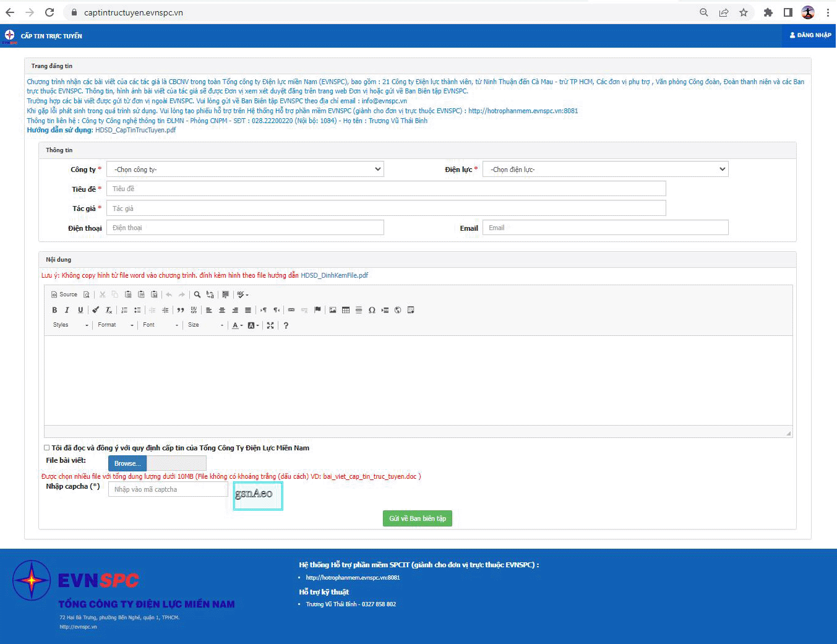Expand the Format dropdown in editor
The image size is (837, 644).
[116, 325]
